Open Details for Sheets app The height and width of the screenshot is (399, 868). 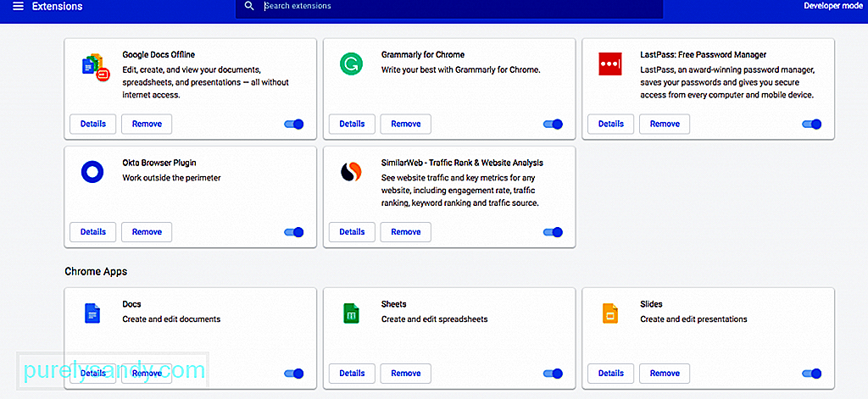pyautogui.click(x=352, y=374)
